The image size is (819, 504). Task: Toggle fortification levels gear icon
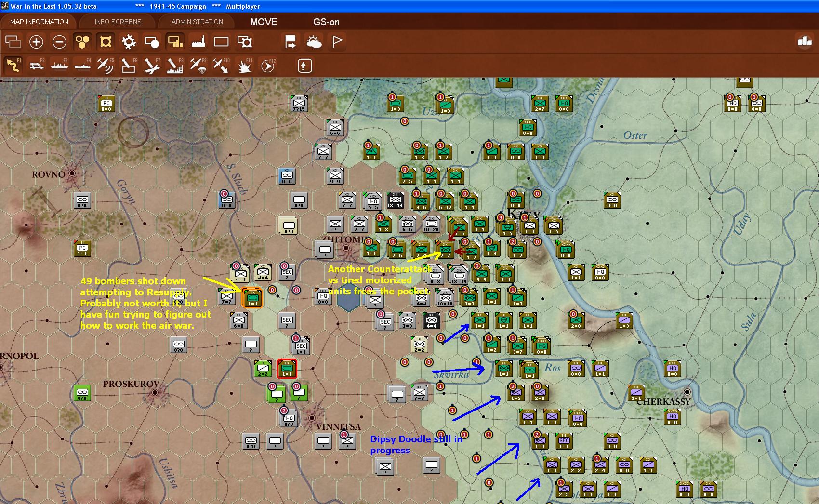click(129, 42)
